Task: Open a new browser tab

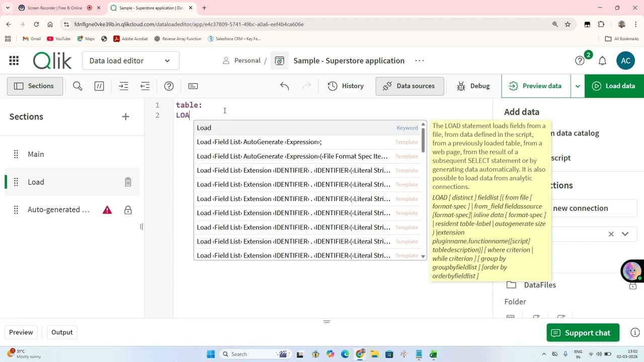Action: tap(204, 8)
